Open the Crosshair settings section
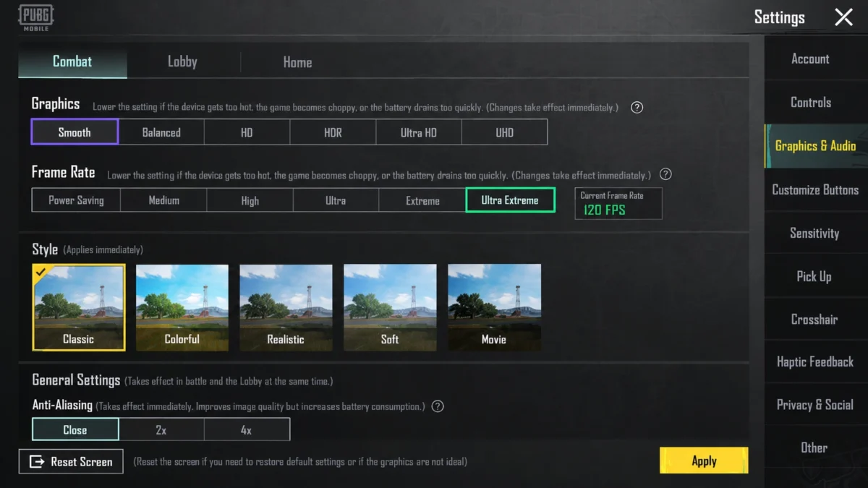 click(x=816, y=319)
